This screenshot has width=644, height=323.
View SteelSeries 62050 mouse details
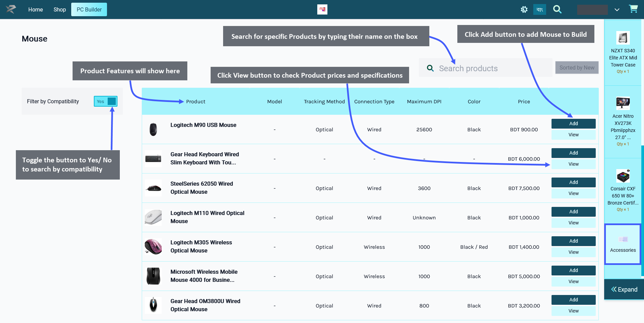(x=573, y=193)
